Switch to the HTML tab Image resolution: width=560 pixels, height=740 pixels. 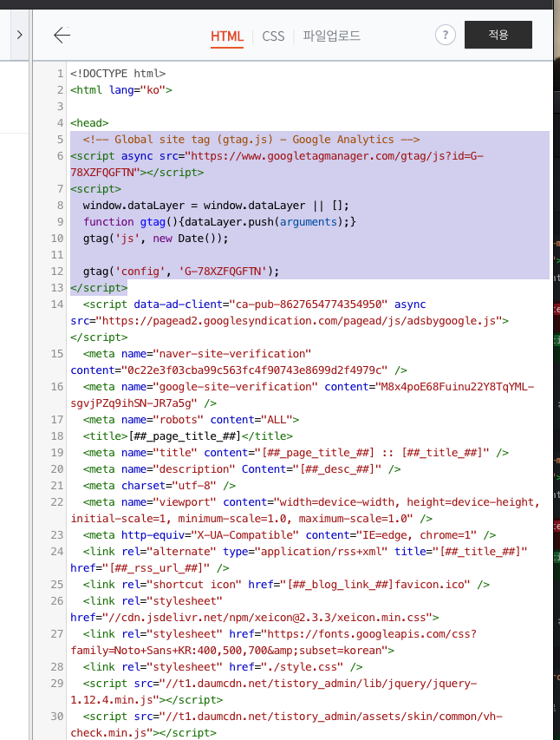click(227, 36)
